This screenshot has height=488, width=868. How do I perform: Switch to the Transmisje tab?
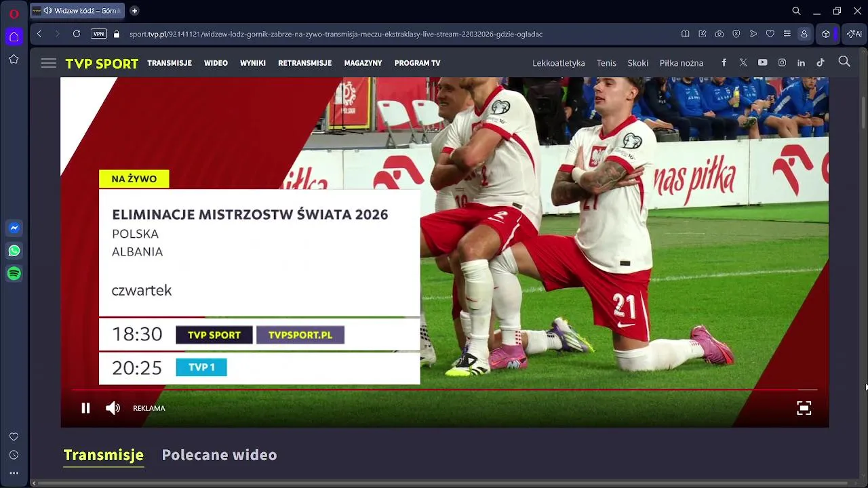pos(103,455)
